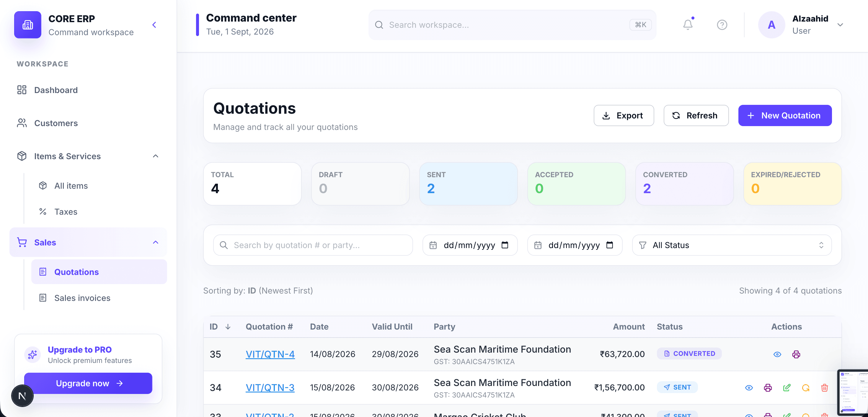Click Valid Until 30/08/2026 in row 34
Screen dimensions: 868x417
click(x=395, y=387)
